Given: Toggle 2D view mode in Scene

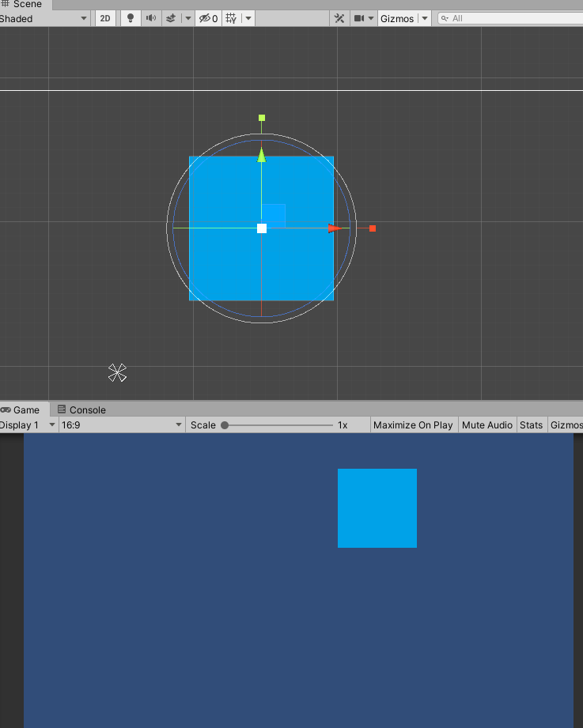Looking at the screenshot, I should (104, 18).
